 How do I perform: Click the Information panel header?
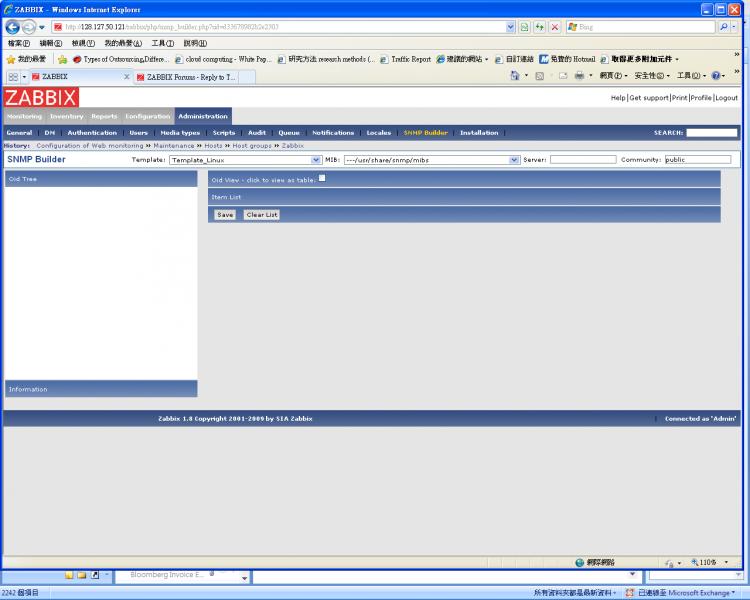pyautogui.click(x=101, y=389)
